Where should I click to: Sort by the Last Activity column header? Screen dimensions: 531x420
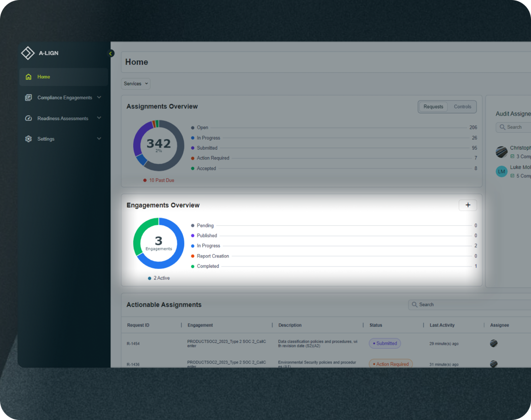click(442, 325)
